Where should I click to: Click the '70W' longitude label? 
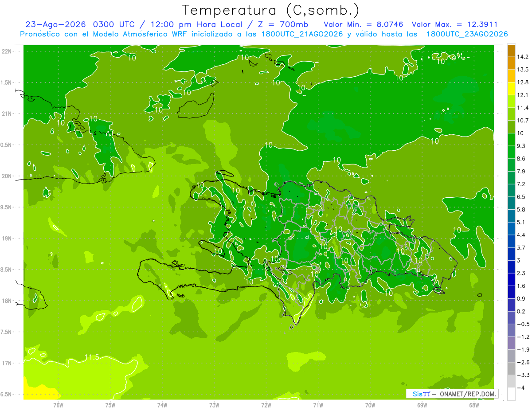(370, 405)
